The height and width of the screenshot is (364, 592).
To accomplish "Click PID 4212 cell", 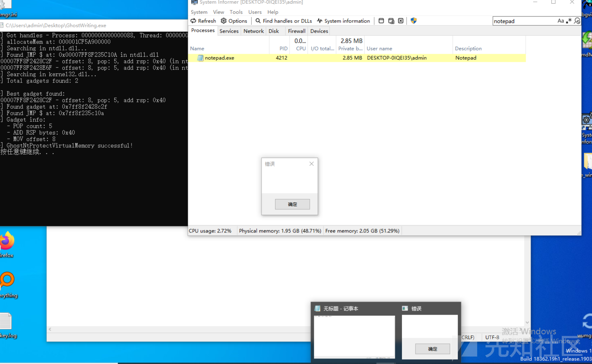I will (x=281, y=58).
